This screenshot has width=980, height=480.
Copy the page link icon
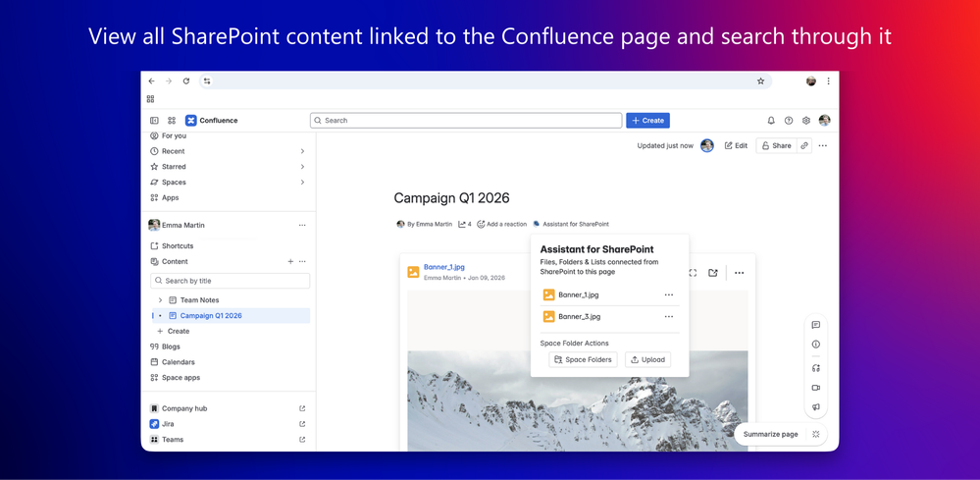tap(804, 145)
